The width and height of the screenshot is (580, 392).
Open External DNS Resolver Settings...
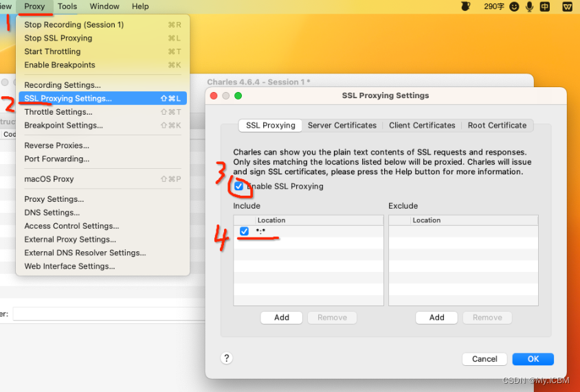pyautogui.click(x=102, y=253)
